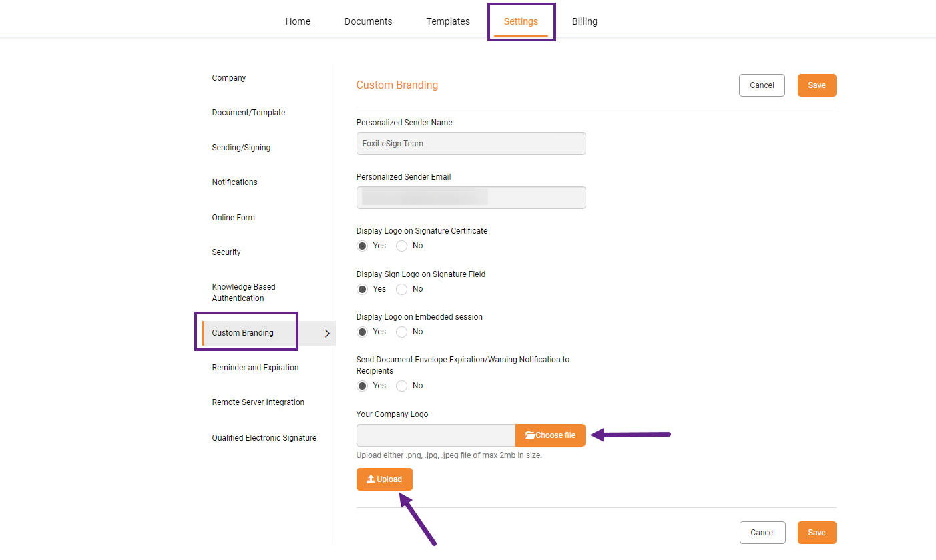Open Remote Server Integration settings
Viewport: 936px width, 560px height.
(258, 402)
